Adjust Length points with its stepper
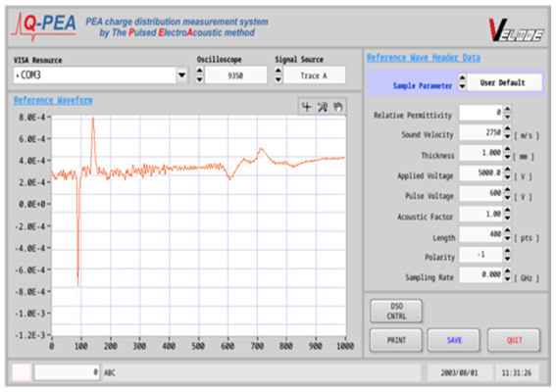556x392 pixels. [x=507, y=234]
